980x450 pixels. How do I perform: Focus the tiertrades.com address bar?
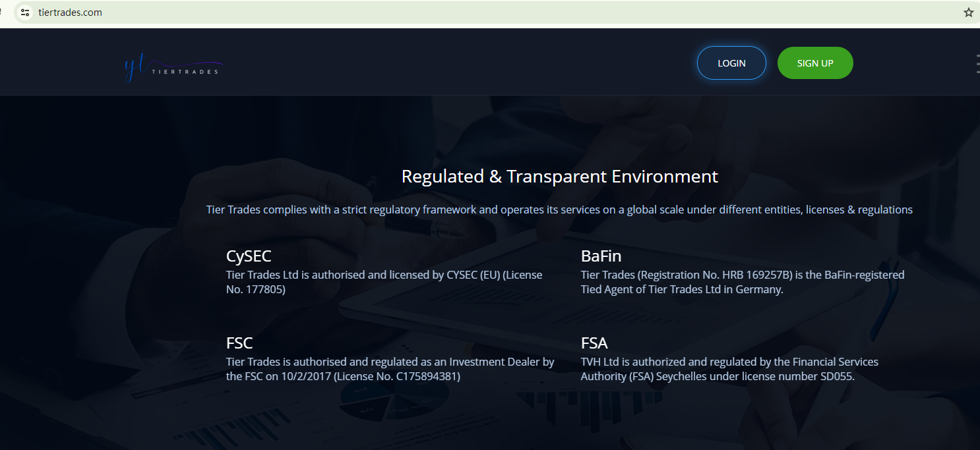coord(264,13)
